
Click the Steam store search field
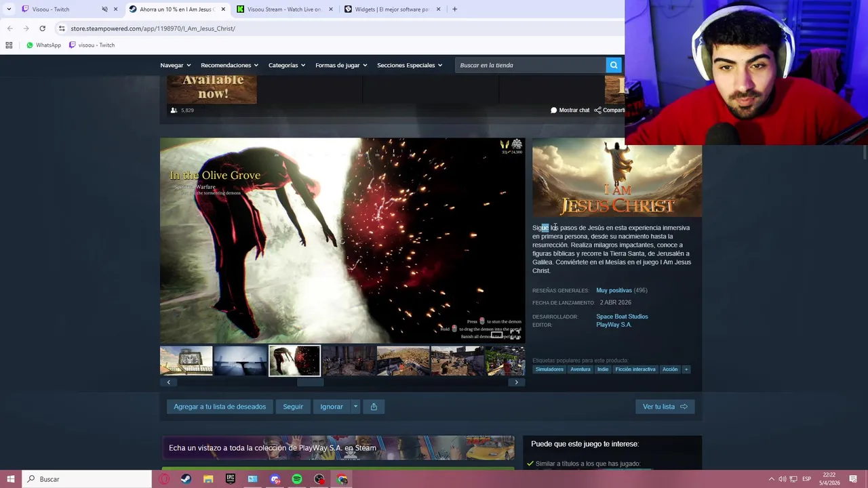530,65
